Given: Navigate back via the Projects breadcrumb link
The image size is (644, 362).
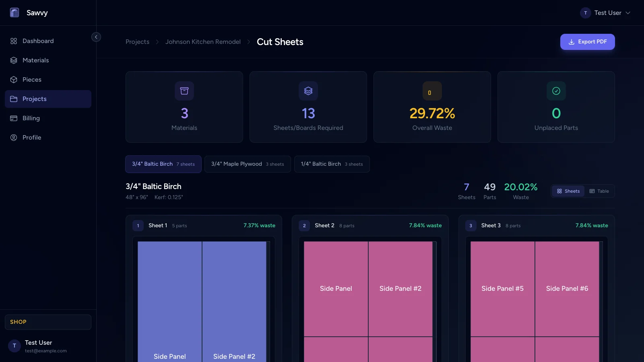Looking at the screenshot, I should pos(137,41).
